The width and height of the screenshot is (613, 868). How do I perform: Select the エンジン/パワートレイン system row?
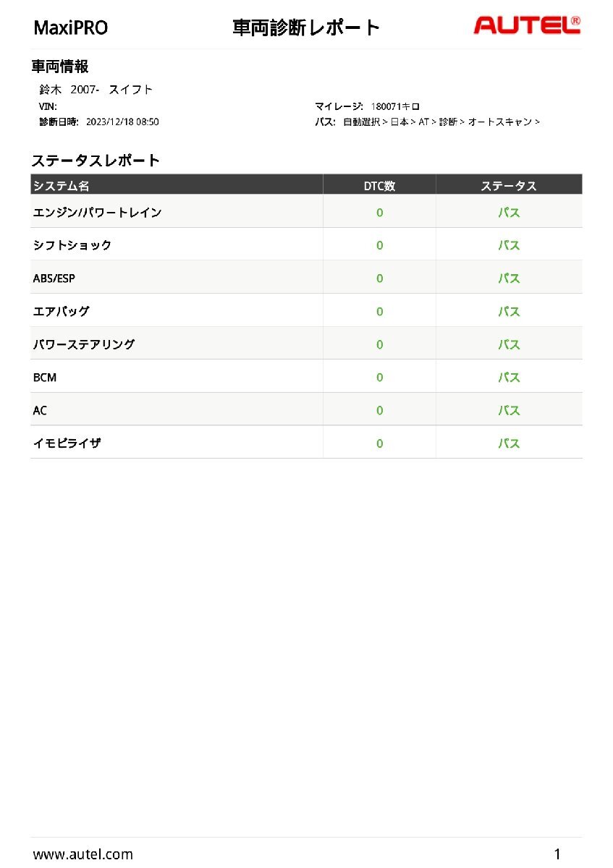98,213
